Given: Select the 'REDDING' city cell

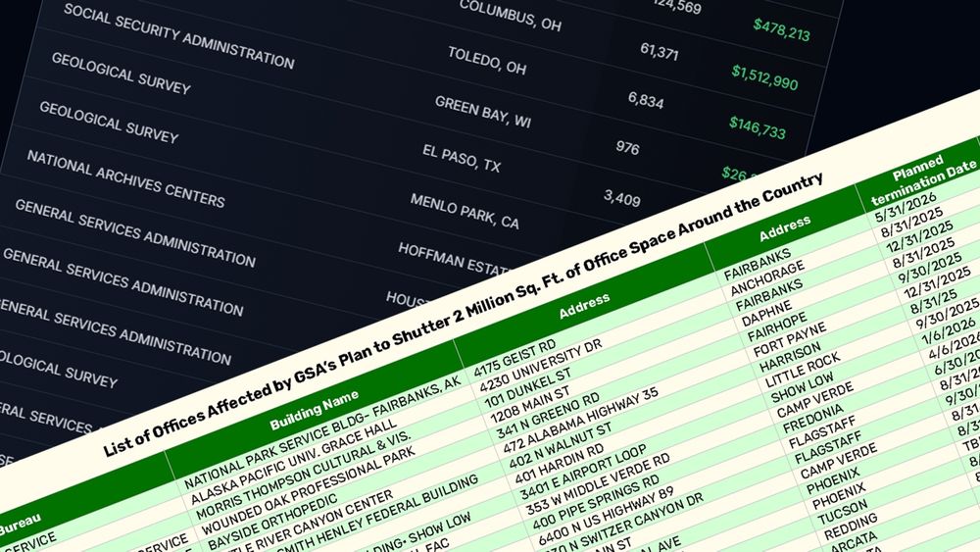Looking at the screenshot, I should 850,527.
